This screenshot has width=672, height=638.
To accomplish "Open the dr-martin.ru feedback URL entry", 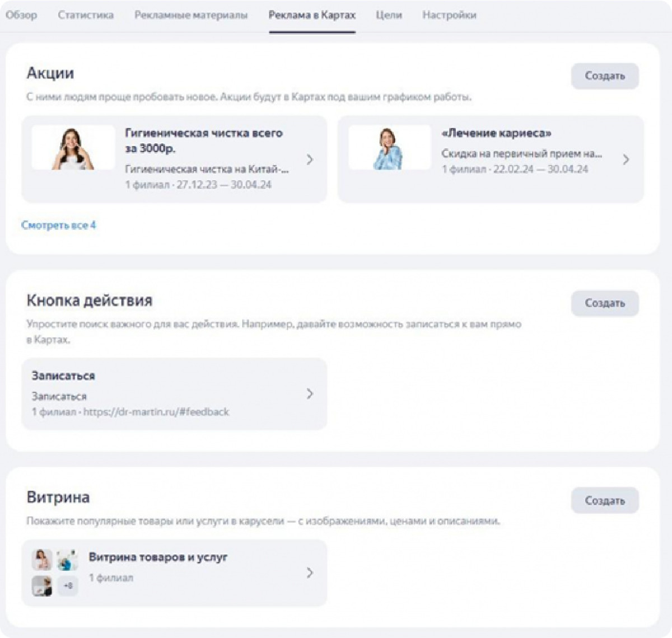I will [156, 412].
